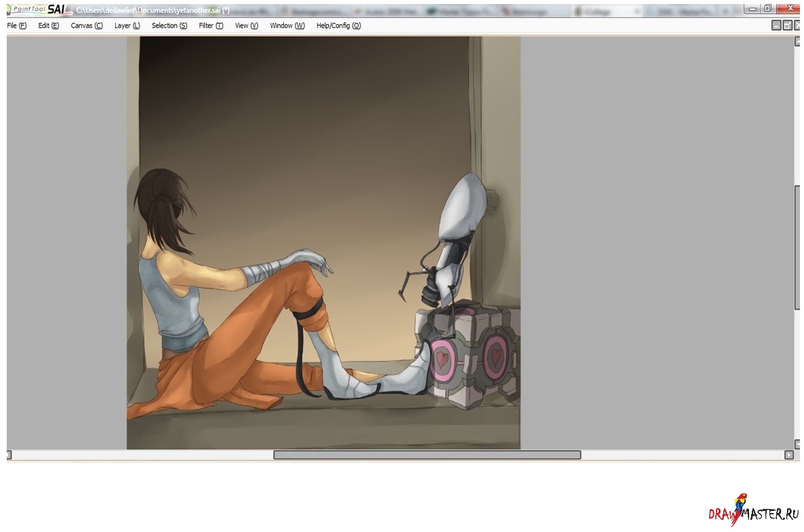The width and height of the screenshot is (804, 532).
Task: Click the horizontal scrollbar left arrow
Action: (x=9, y=455)
